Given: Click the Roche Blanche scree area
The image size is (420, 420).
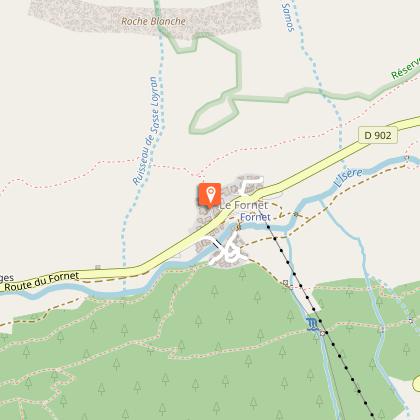Looking at the screenshot, I should tap(143, 17).
